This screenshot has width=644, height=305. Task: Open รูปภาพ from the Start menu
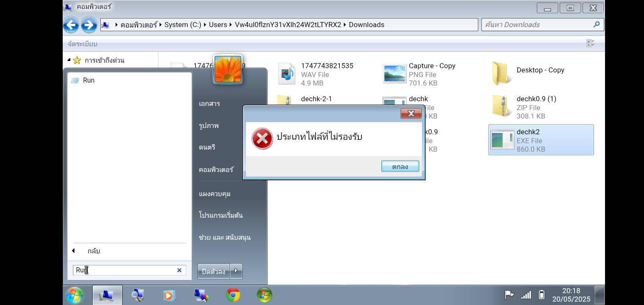208,125
